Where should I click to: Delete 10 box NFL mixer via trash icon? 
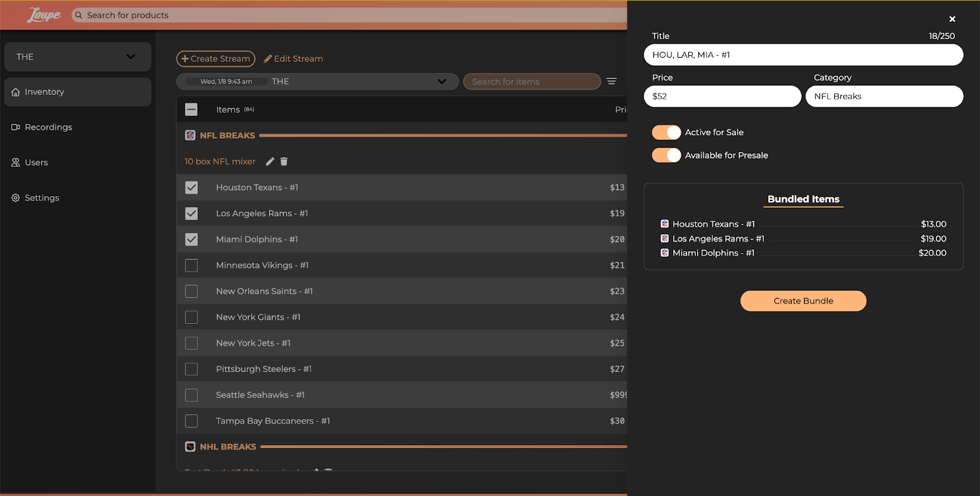pos(284,161)
